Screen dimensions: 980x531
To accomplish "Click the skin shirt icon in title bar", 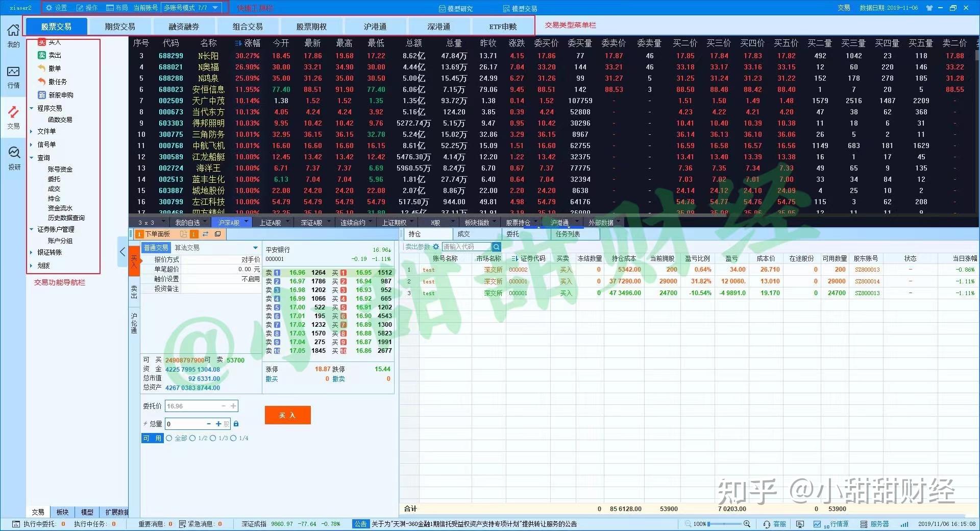I will tap(929, 8).
